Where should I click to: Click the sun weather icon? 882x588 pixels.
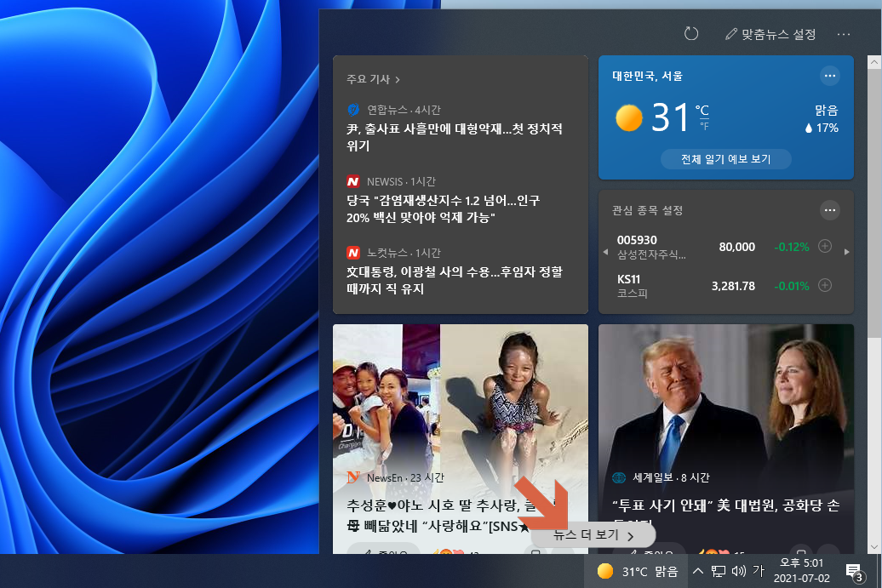click(x=629, y=117)
